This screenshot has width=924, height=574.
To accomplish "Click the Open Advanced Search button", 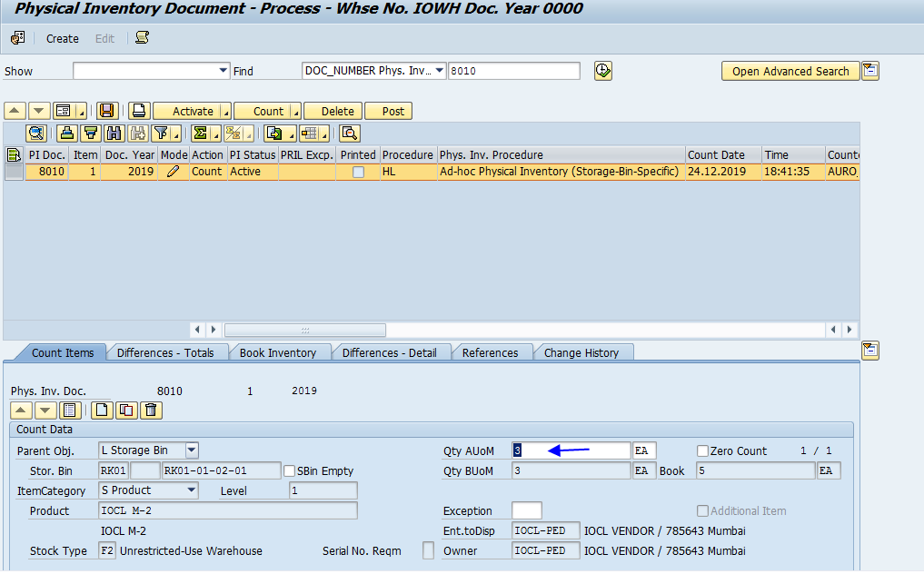I will pos(790,72).
